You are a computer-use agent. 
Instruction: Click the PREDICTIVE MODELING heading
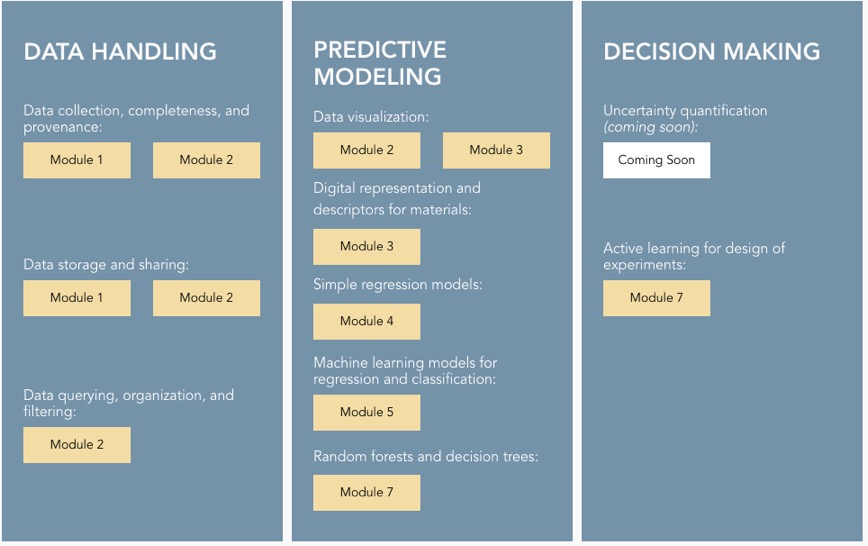coord(380,63)
